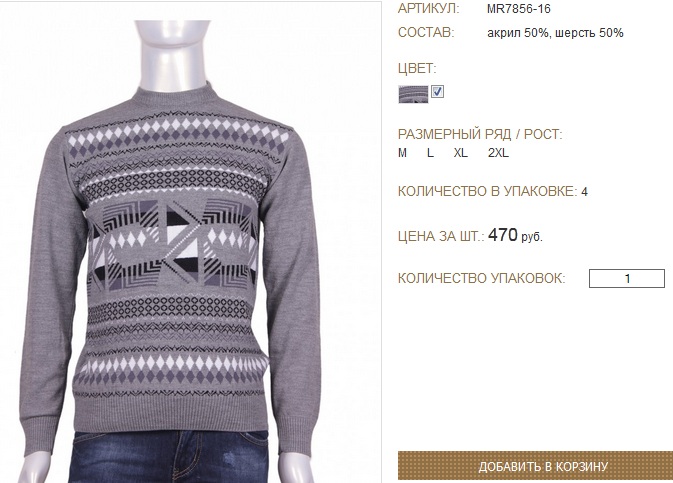Choose size M
This screenshot has width=673, height=483.
pos(402,153)
